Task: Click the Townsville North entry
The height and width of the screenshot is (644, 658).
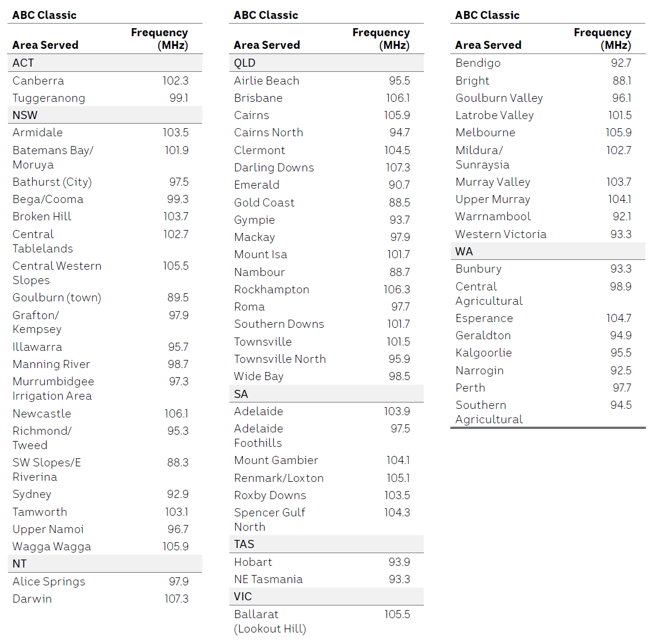Action: tap(327, 359)
